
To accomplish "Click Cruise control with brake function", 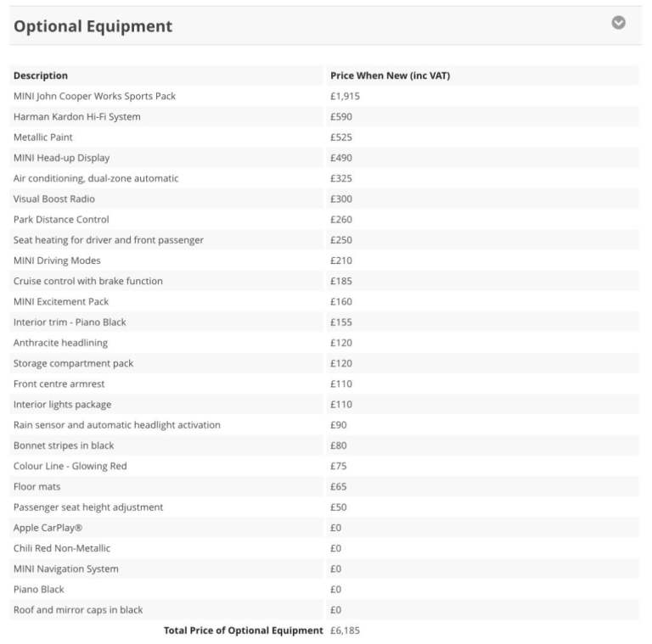I will [x=88, y=281].
